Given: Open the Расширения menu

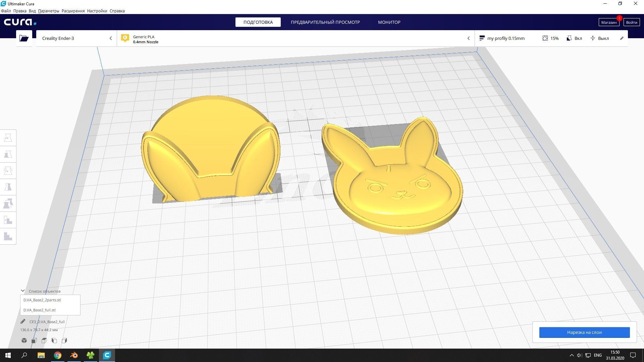Looking at the screenshot, I should coord(73,11).
